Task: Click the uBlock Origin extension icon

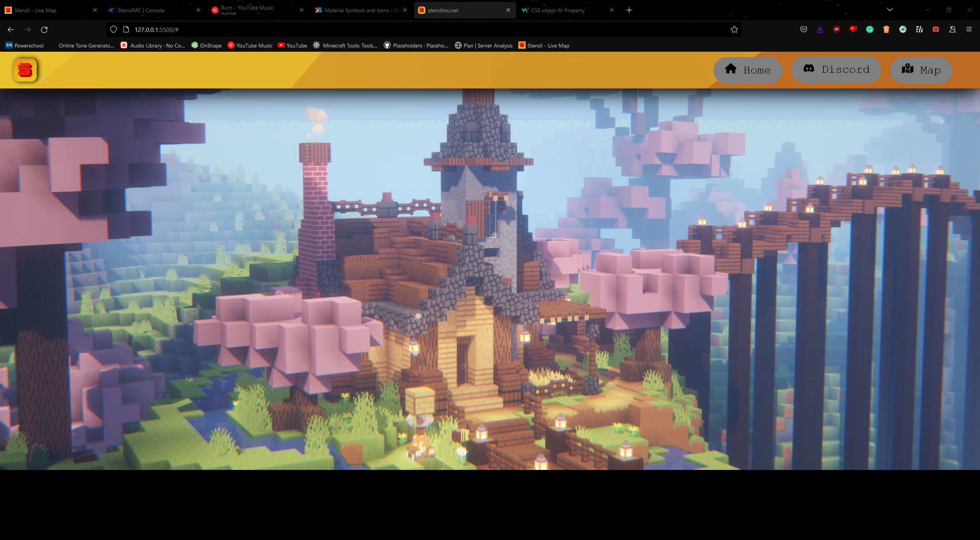Action: coord(836,29)
